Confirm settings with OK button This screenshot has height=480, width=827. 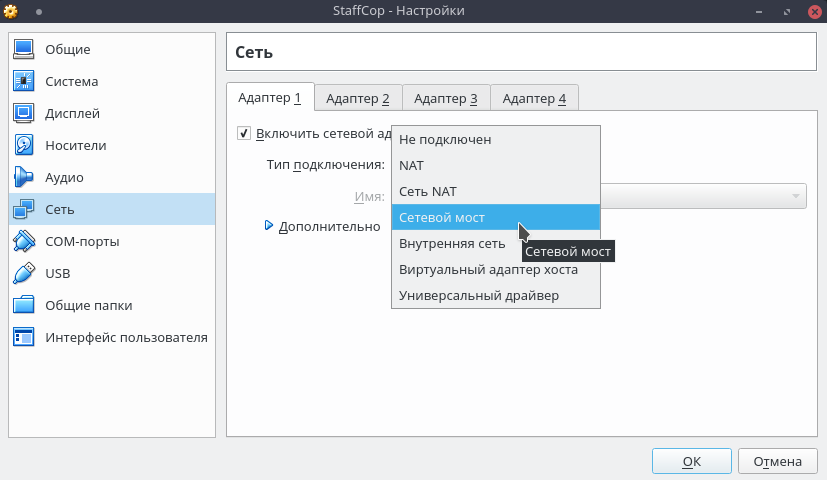click(691, 462)
